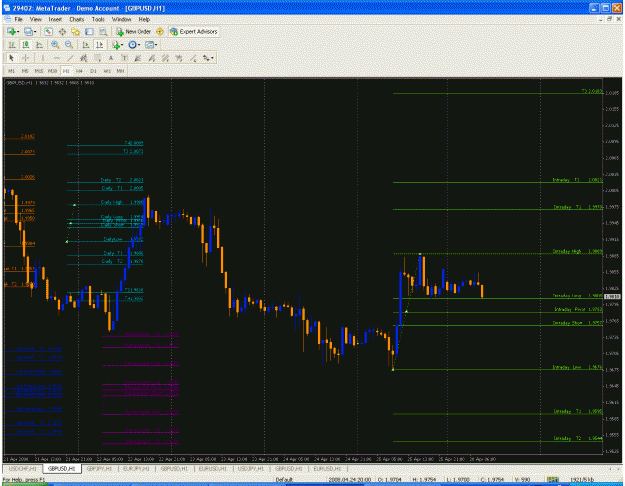Viewport: 625px width, 486px height.
Task: Switch to the USDCHF,H1 chart tab
Action: 23,469
